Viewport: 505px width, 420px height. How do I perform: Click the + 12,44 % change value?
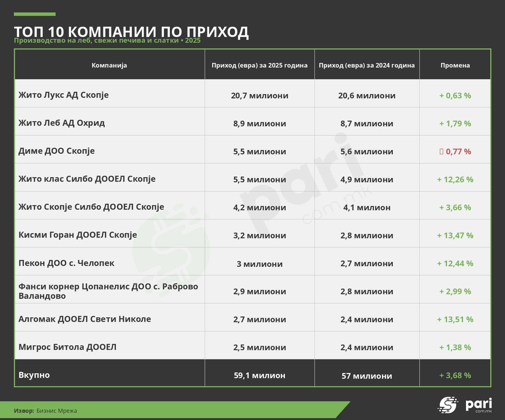coord(455,263)
